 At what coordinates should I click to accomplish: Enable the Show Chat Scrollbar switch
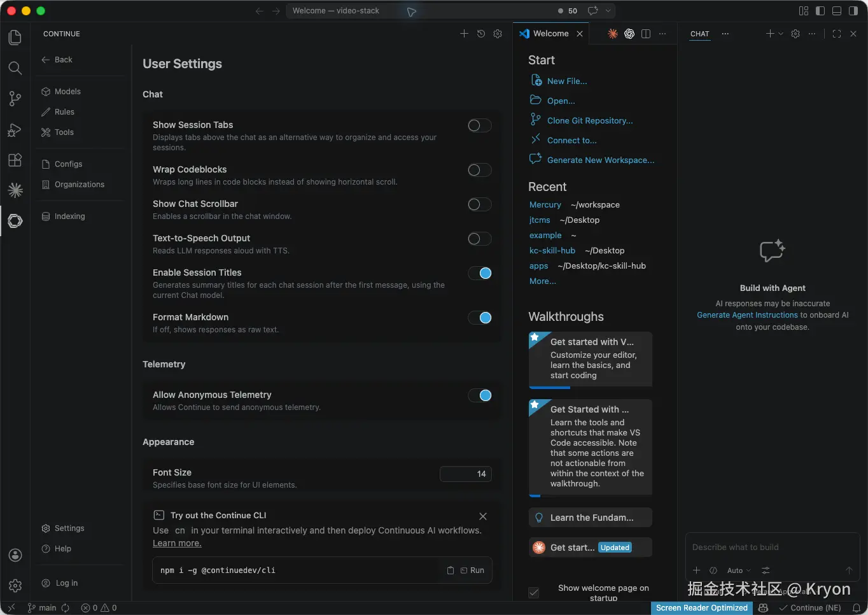pyautogui.click(x=480, y=204)
